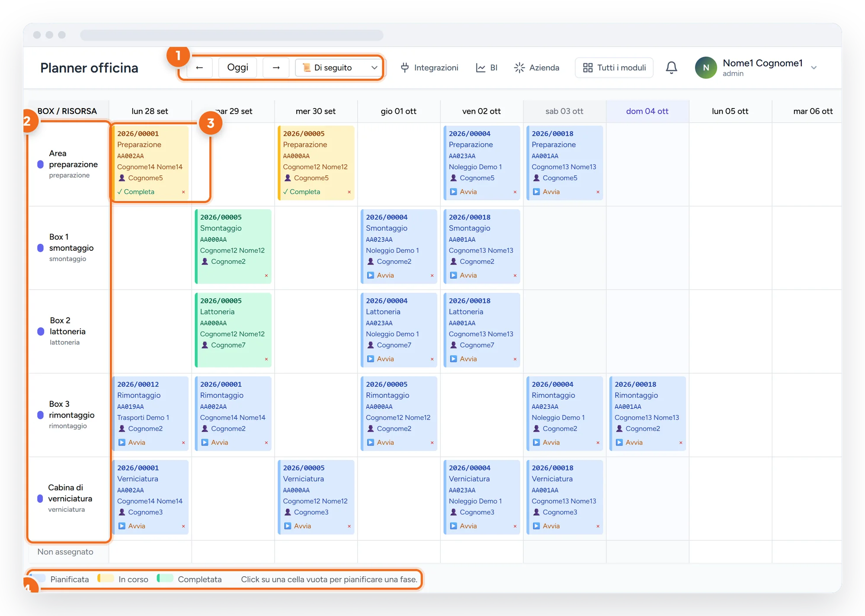Start Rimontaggio 2026/00012 with Avvia
The image size is (865, 616).
[x=131, y=443]
